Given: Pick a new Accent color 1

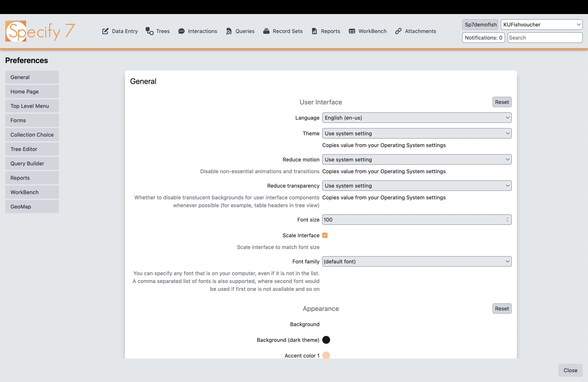Looking at the screenshot, I should (326, 355).
